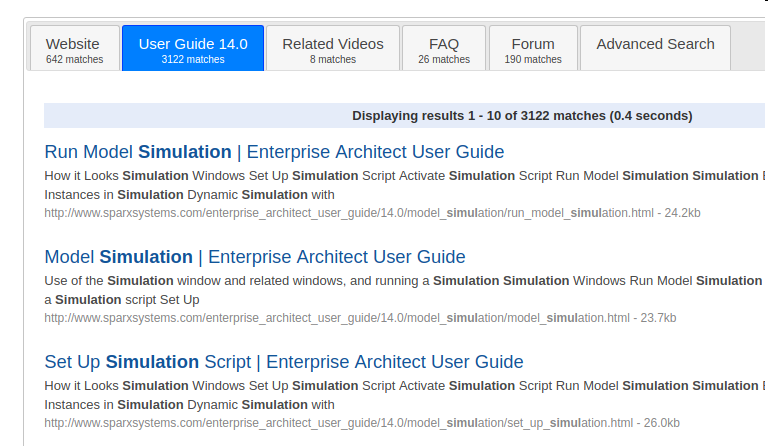Click the model_simulation.html 23.7kb URL text
Image resolution: width=768 pixels, height=446 pixels.
point(360,318)
